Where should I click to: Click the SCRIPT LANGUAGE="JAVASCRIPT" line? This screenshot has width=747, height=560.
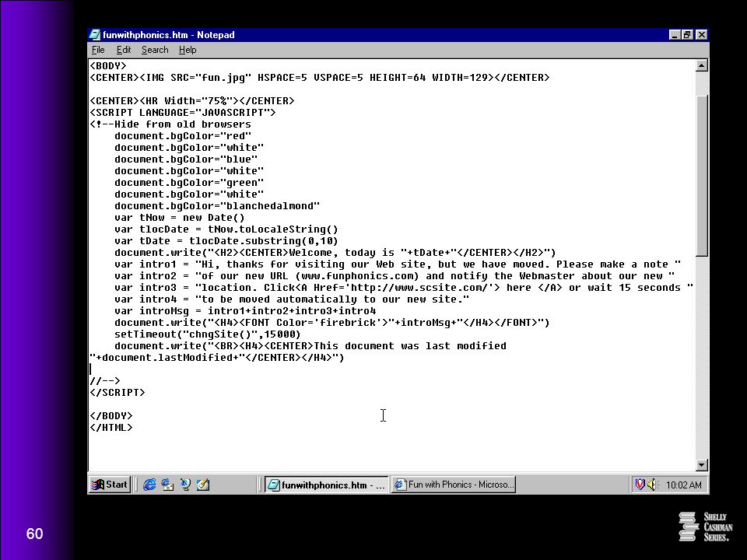[x=183, y=112]
